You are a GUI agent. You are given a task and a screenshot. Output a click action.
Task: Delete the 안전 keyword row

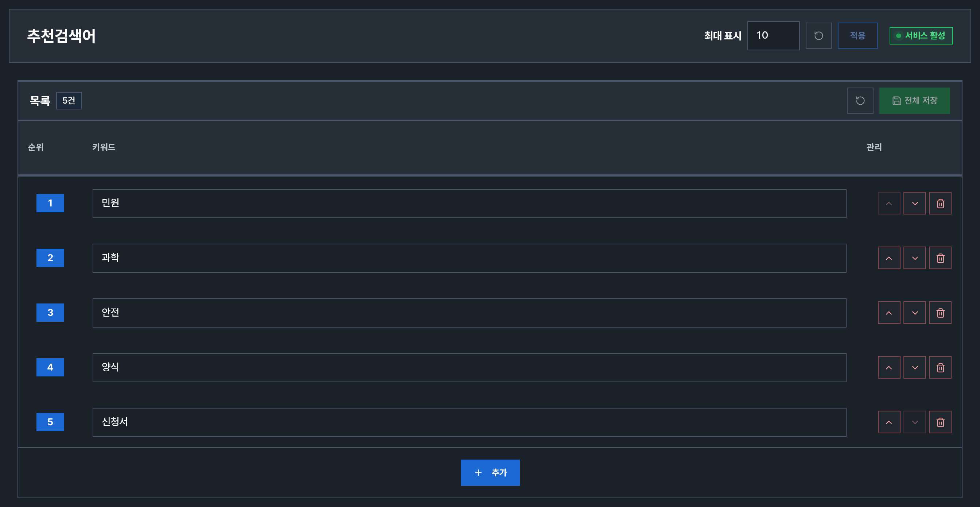[x=940, y=313]
